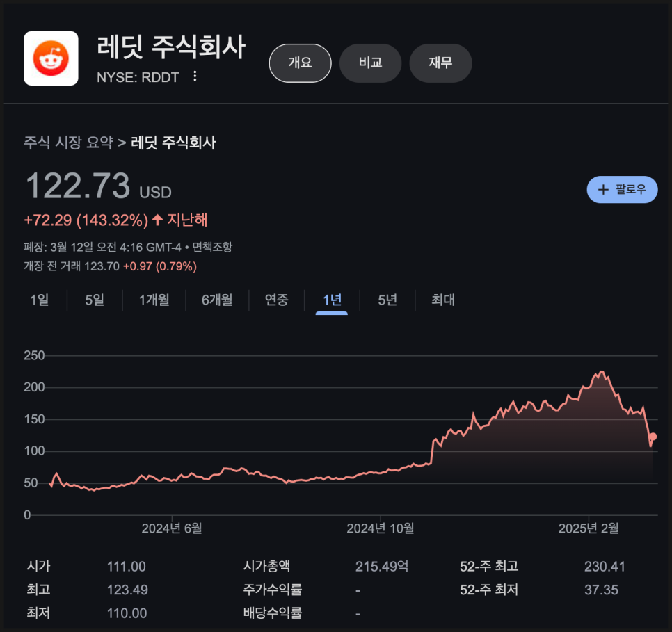Open the 주식 시장 요약 breadcrumb link

(69, 143)
